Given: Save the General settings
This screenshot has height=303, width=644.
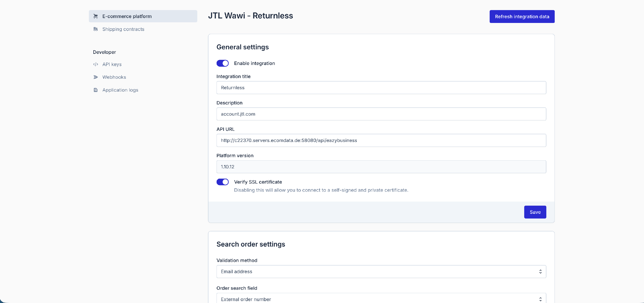Looking at the screenshot, I should click(535, 212).
